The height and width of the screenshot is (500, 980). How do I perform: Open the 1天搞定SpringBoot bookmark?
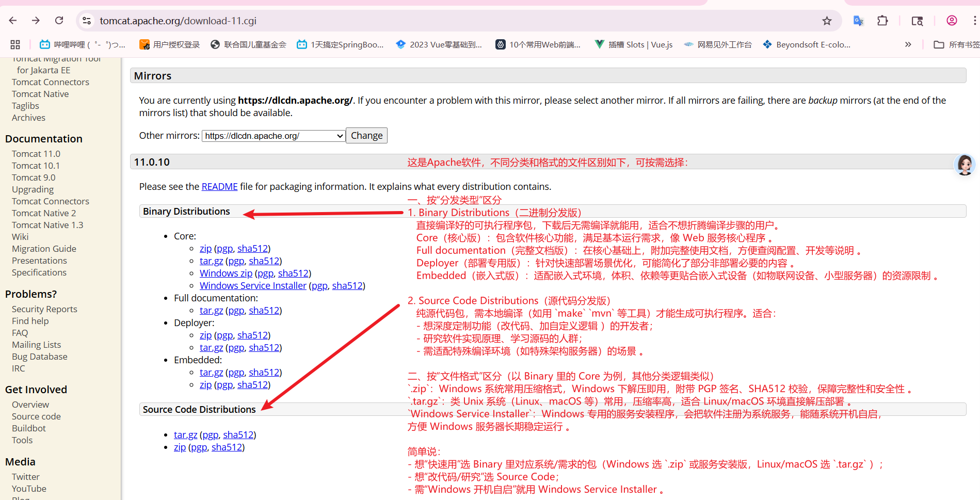341,44
